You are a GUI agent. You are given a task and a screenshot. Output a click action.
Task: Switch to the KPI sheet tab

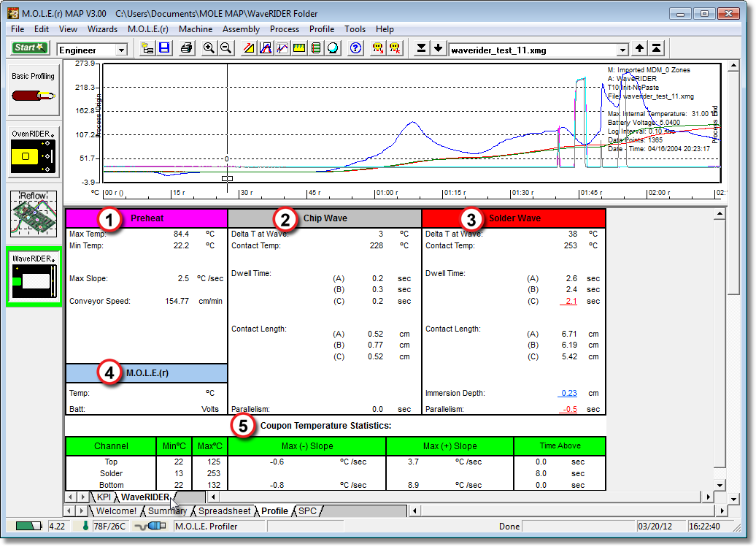(x=104, y=497)
